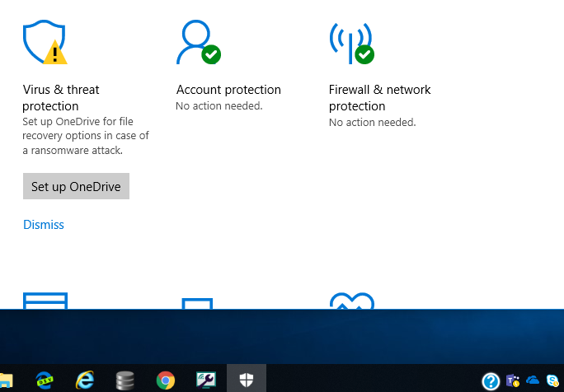Click the Account protection person icon
This screenshot has height=392, width=564.
point(199,42)
